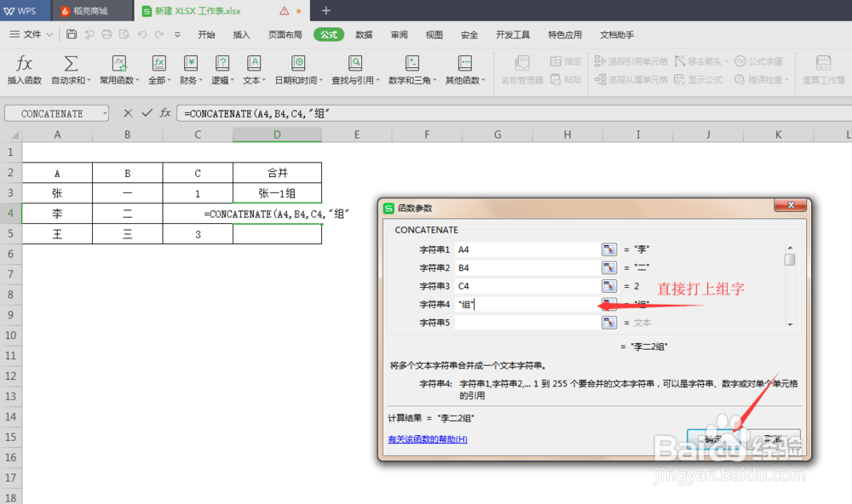Click the range selector beside 字符串1 field
This screenshot has width=852, height=504.
608,249
